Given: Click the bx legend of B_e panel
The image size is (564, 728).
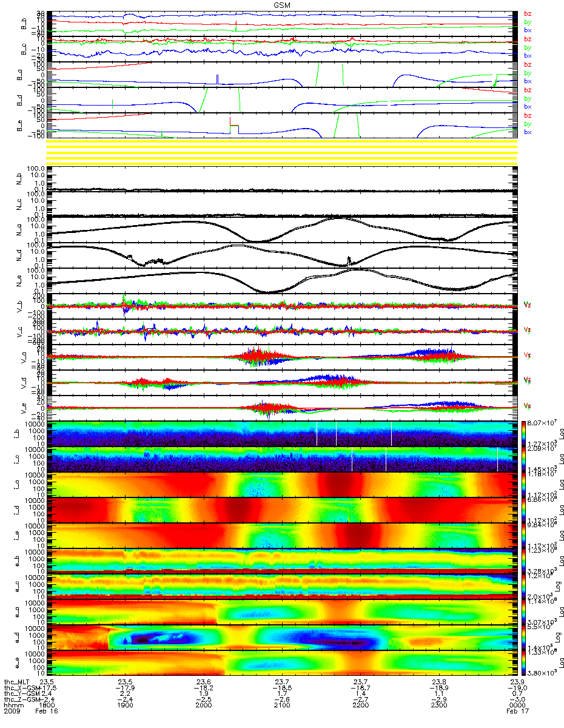Looking at the screenshot, I should click(528, 132).
